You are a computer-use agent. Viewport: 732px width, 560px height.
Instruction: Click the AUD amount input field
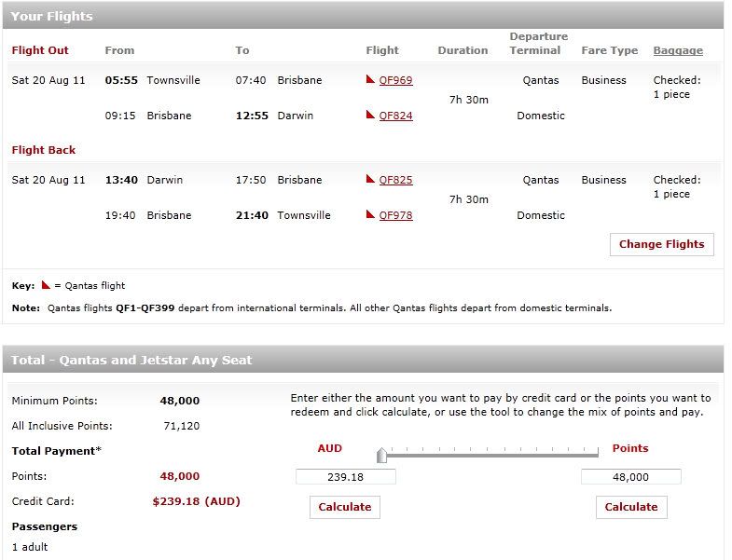(345, 477)
